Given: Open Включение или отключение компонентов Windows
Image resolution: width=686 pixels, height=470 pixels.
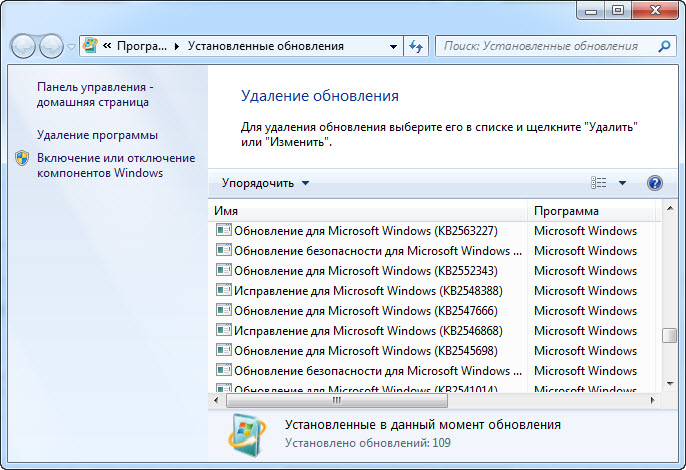Looking at the screenshot, I should click(115, 165).
